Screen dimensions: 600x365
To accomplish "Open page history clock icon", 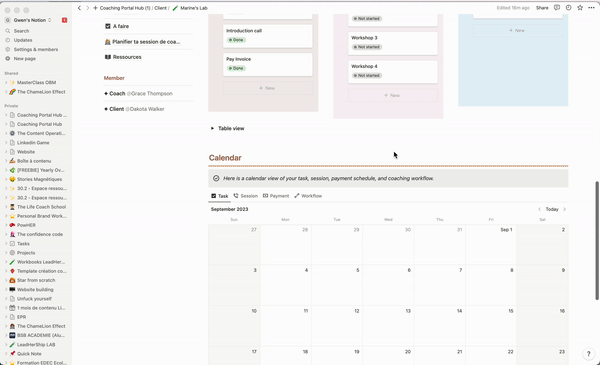I will 569,8.
